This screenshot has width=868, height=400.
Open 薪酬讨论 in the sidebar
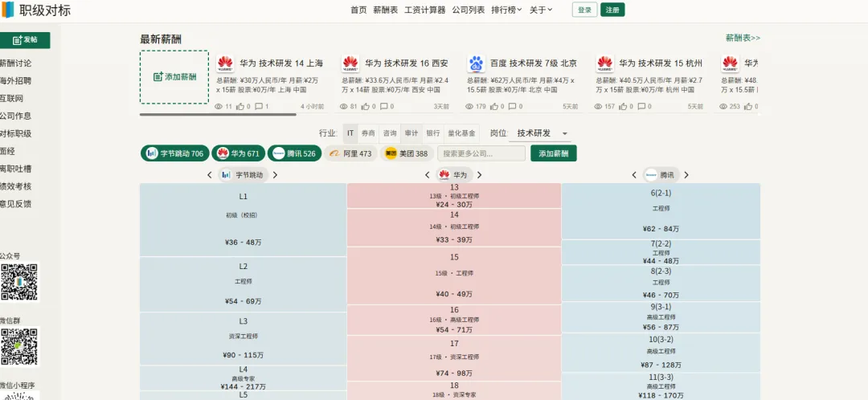click(15, 63)
